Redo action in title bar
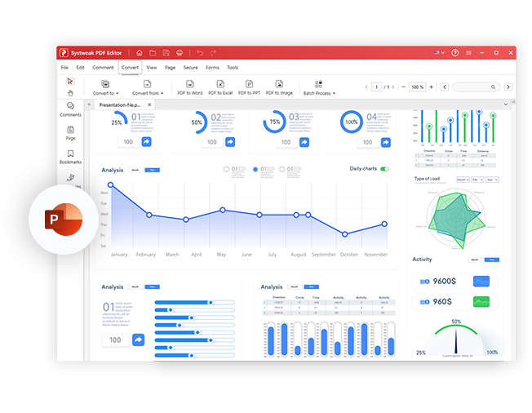This screenshot has height=413, width=532. 213,52
